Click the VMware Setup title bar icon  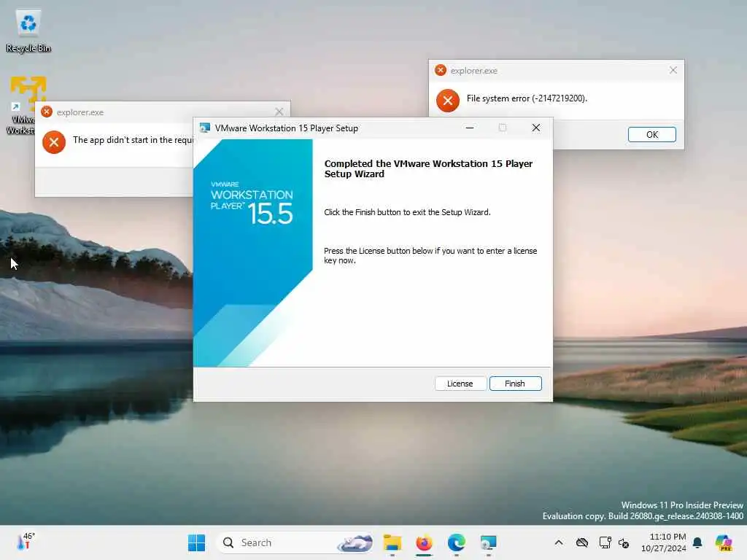(205, 128)
